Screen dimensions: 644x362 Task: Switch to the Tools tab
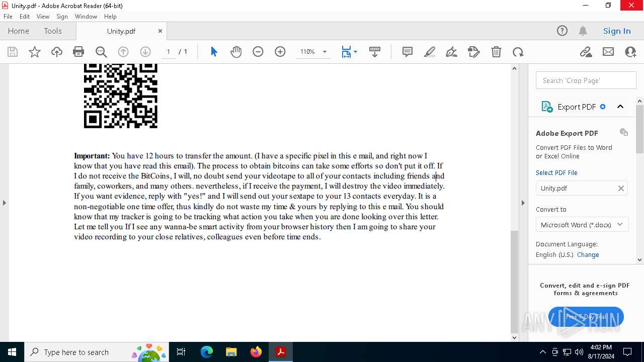pos(53,31)
